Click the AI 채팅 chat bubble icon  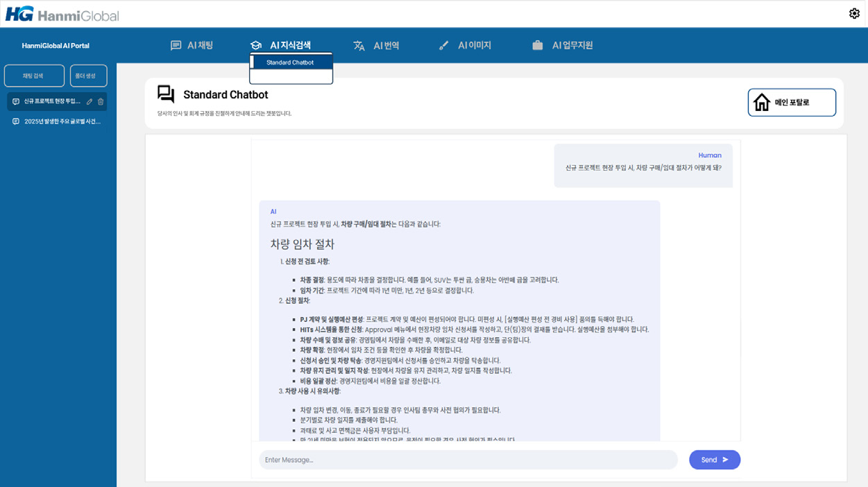[176, 46]
